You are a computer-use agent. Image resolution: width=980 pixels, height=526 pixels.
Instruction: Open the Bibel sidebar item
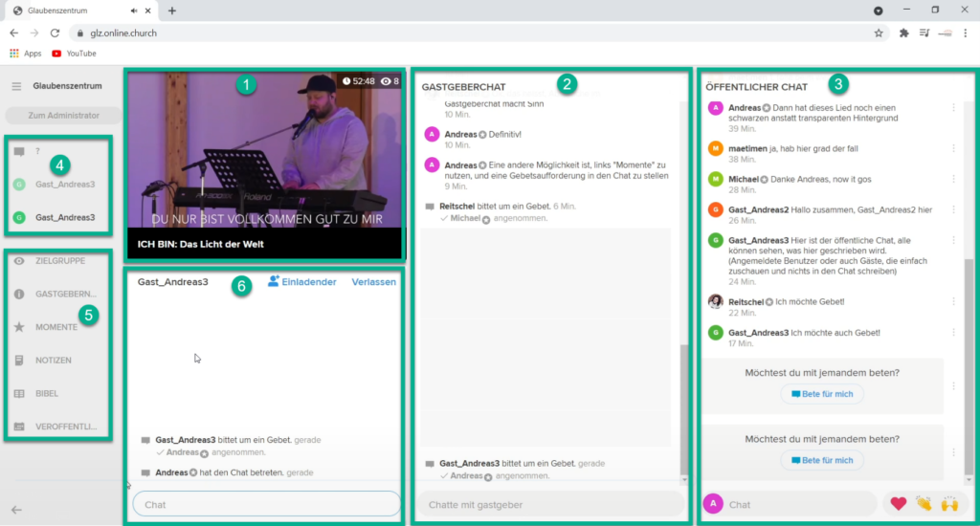click(x=19, y=393)
